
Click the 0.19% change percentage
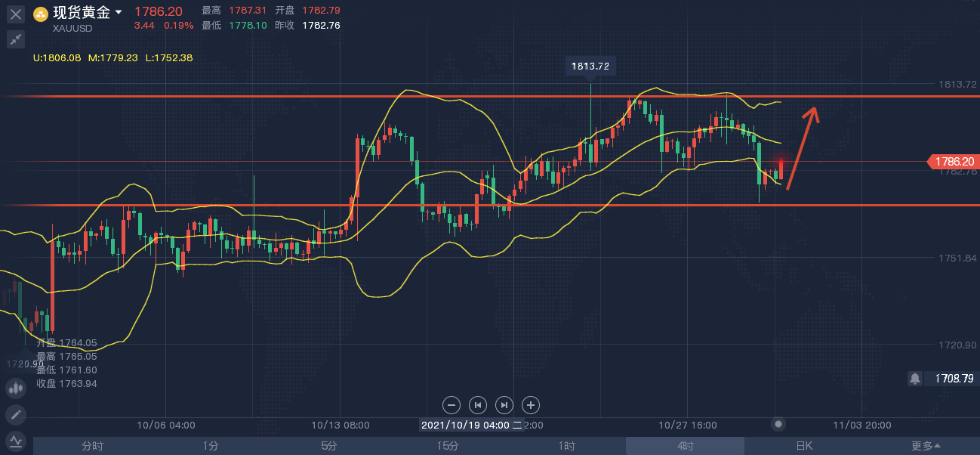pos(179,25)
